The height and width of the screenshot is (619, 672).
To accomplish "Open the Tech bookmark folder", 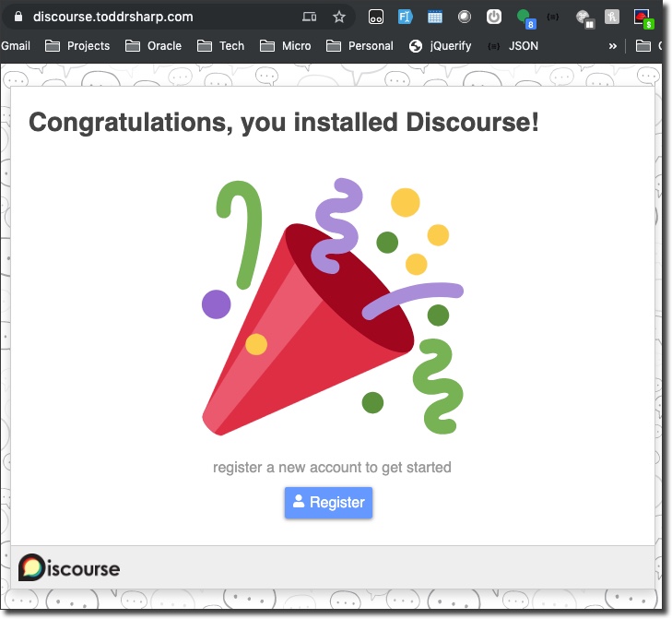I will [x=220, y=45].
